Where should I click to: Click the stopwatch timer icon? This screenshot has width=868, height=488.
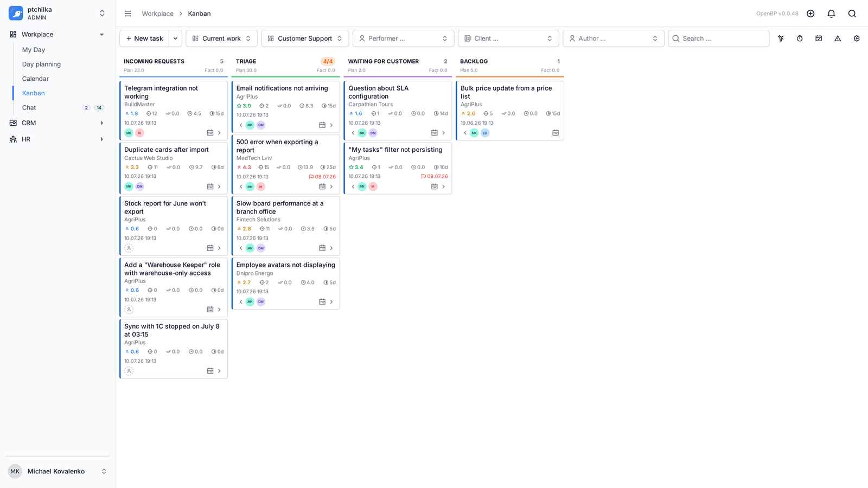[x=800, y=38]
